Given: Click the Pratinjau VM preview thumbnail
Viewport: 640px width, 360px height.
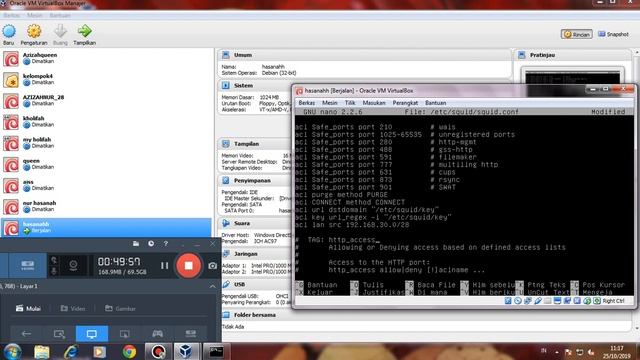Looking at the screenshot, I should 572,77.
